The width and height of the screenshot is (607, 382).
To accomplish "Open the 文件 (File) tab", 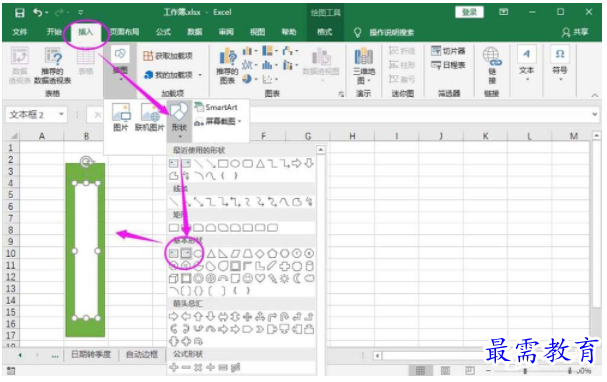I will [20, 32].
